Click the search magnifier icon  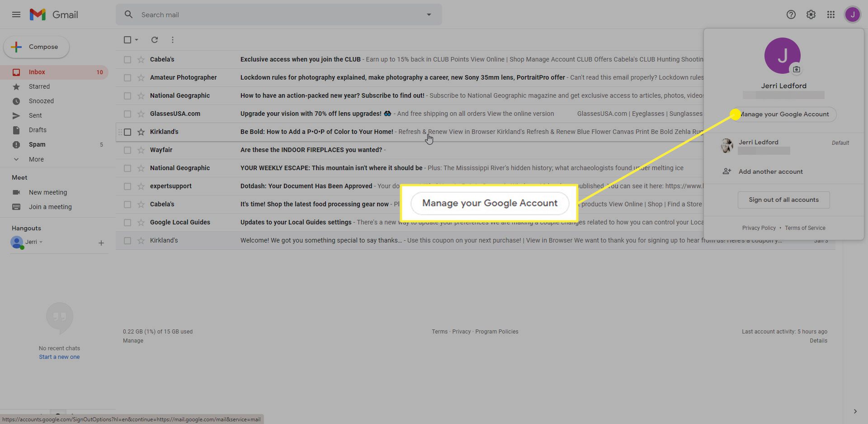129,14
